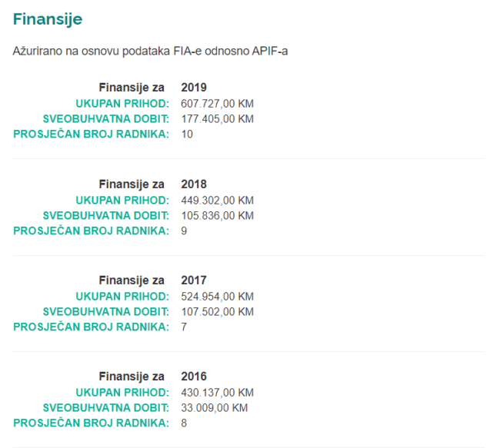Click the 607.727,00 KM revenue value
The height and width of the screenshot is (448, 500).
tap(217, 103)
